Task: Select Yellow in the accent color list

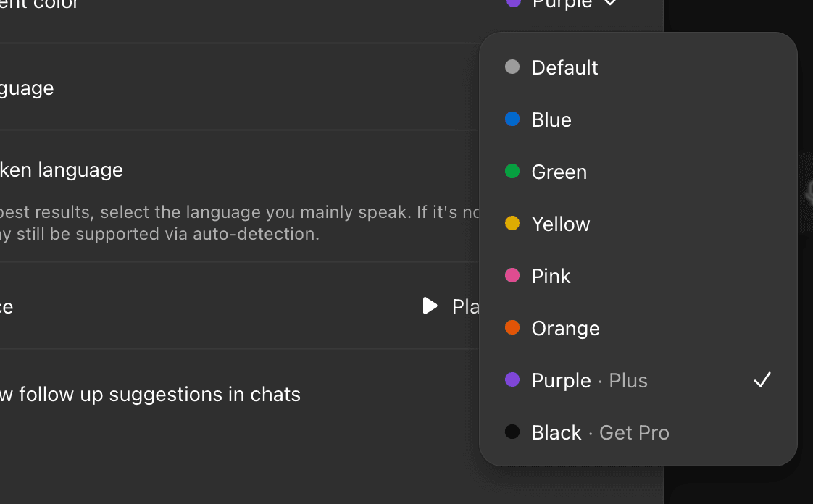Action: click(638, 224)
